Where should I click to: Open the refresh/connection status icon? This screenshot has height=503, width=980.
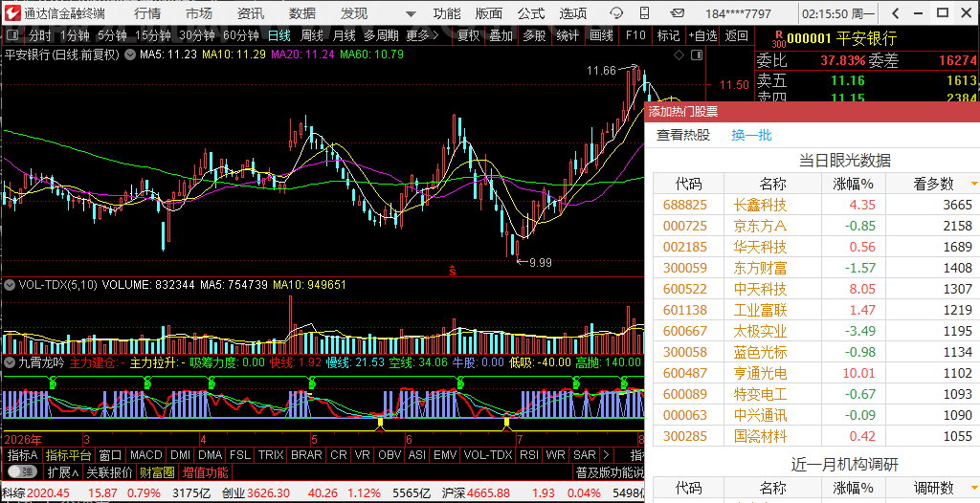616,12
